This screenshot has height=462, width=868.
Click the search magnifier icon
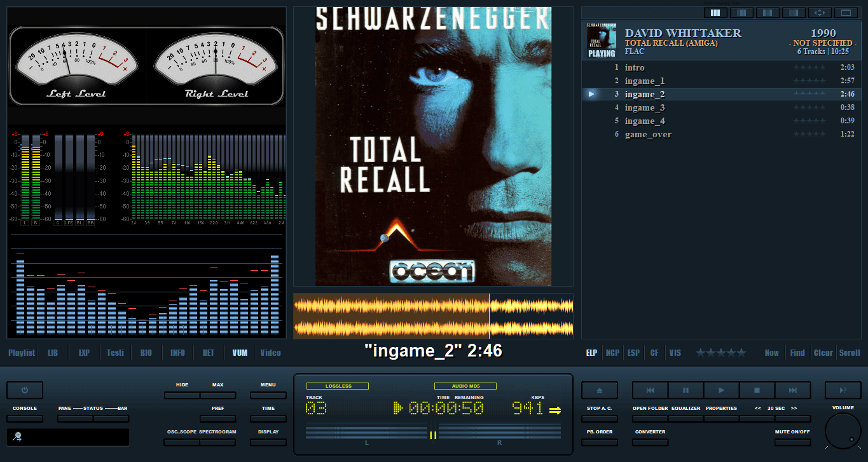[18, 437]
